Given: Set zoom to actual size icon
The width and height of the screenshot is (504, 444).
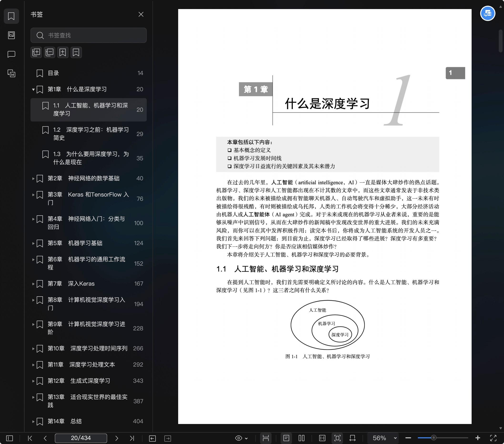Looking at the screenshot, I should 322,438.
